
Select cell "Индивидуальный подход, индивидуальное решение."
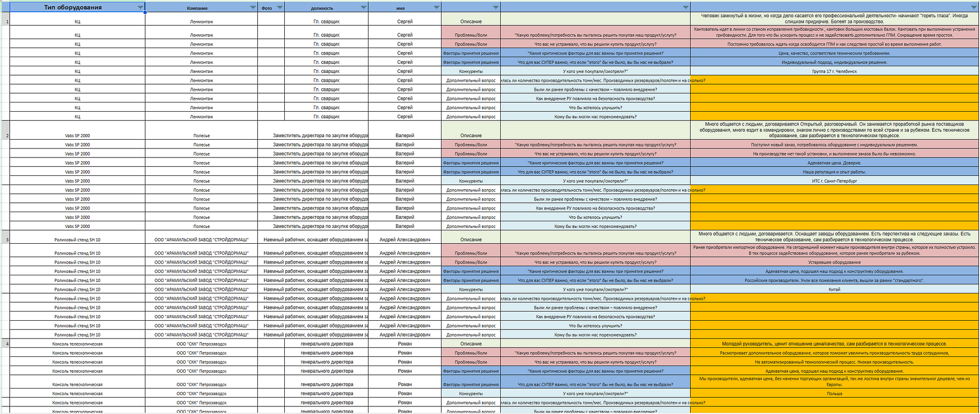pos(835,62)
